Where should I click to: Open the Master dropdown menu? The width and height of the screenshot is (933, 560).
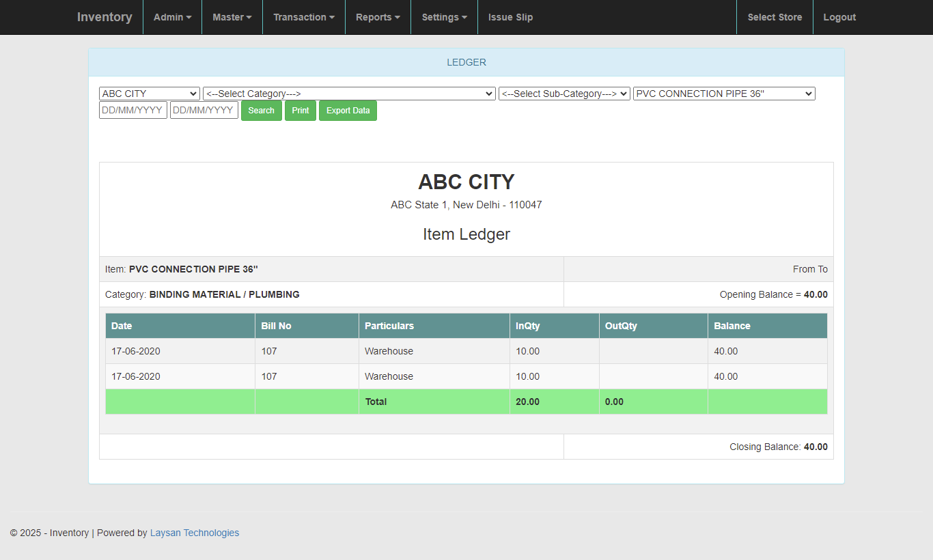pos(232,17)
